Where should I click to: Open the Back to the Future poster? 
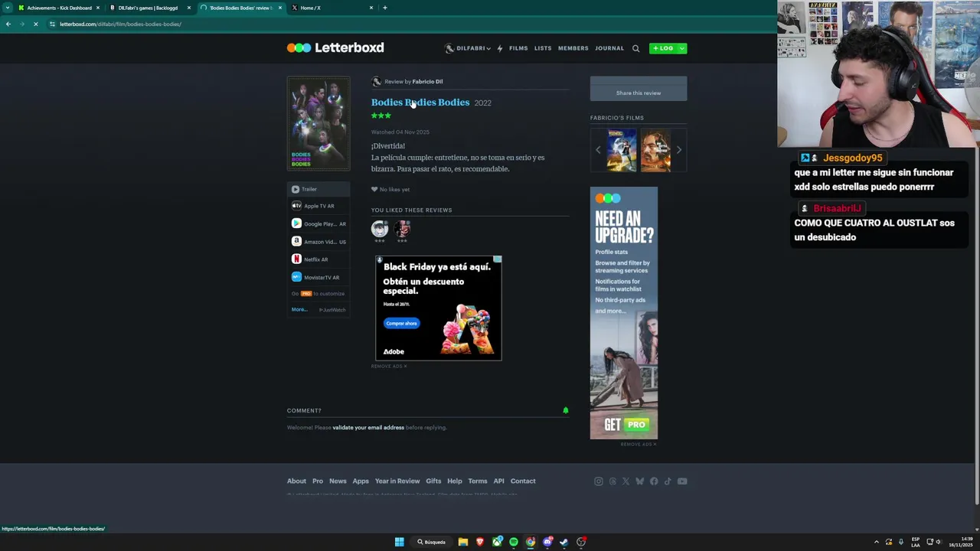[622, 150]
